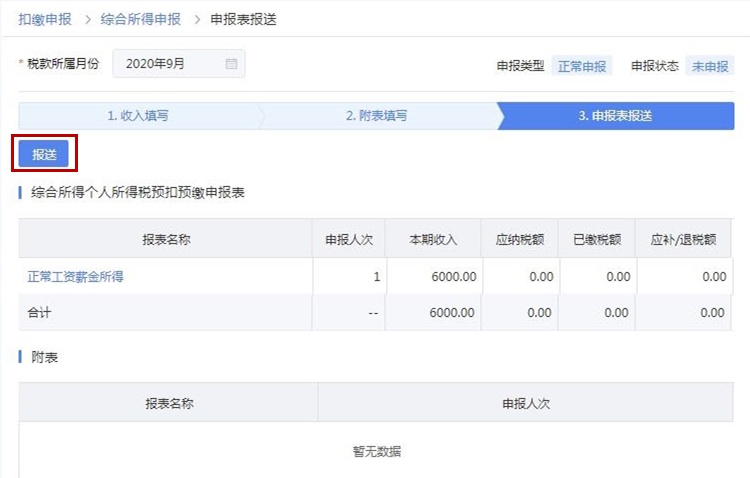The image size is (750, 478).
Task: Switch to step 1. 收入填写
Action: point(138,116)
